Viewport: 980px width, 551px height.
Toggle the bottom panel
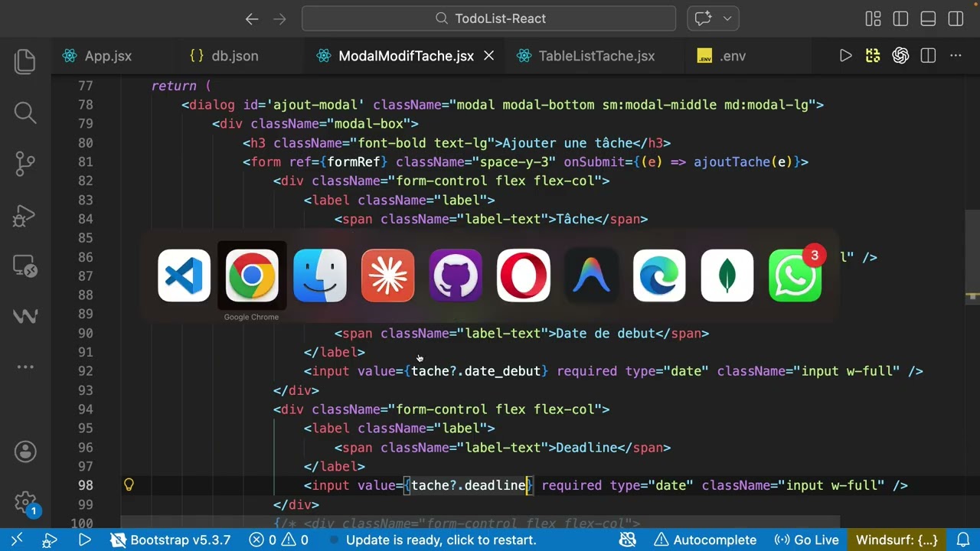(928, 19)
